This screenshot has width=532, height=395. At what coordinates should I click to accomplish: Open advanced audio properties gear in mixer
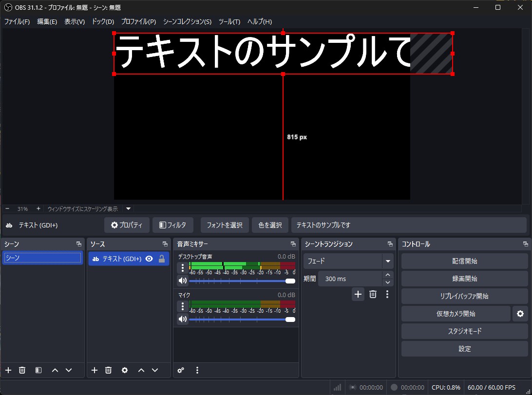click(180, 370)
